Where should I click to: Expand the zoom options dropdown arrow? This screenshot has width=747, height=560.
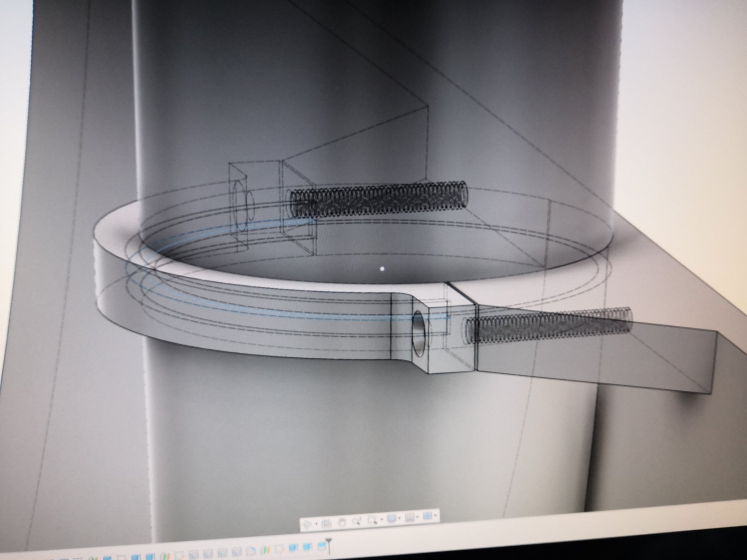[x=382, y=519]
